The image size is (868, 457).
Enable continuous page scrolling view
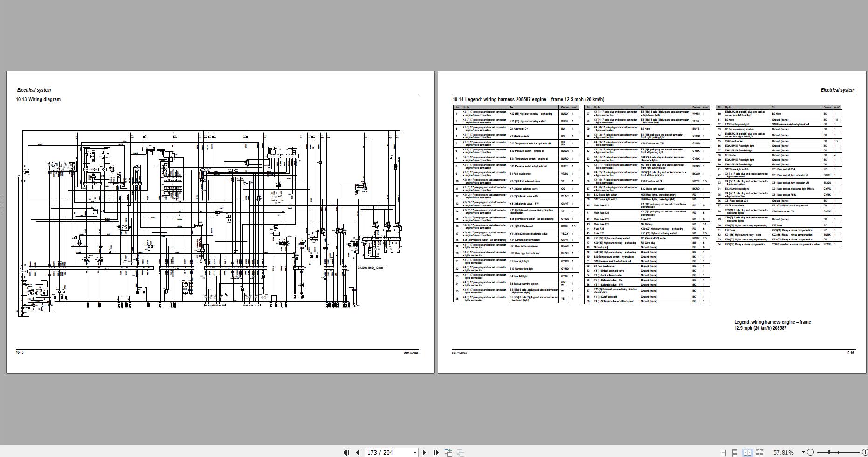(x=735, y=452)
